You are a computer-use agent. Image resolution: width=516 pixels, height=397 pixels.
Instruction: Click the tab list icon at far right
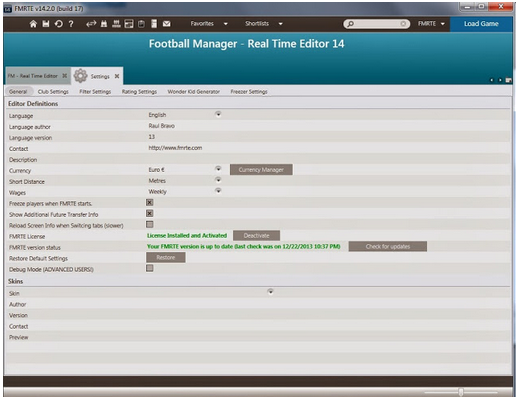pos(508,80)
